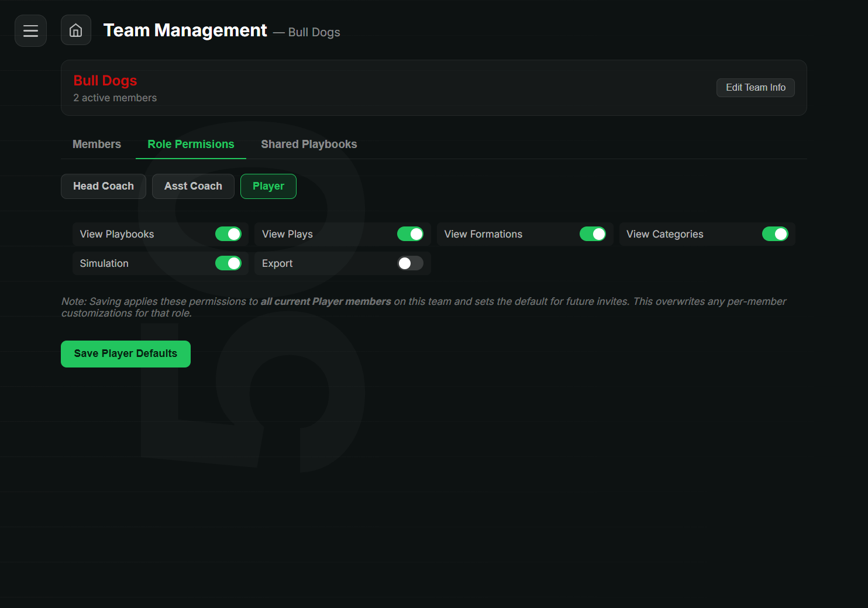This screenshot has height=608, width=868.
Task: Toggle the View Categories switch
Action: pyautogui.click(x=775, y=234)
